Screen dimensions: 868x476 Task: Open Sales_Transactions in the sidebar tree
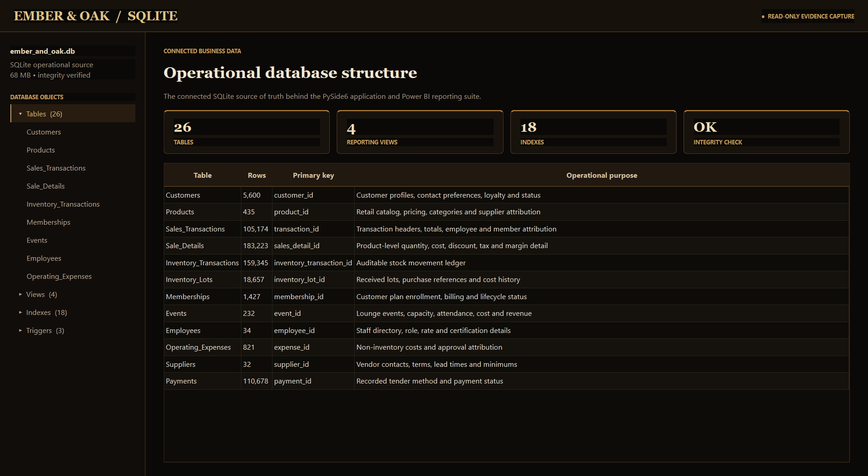pyautogui.click(x=56, y=168)
